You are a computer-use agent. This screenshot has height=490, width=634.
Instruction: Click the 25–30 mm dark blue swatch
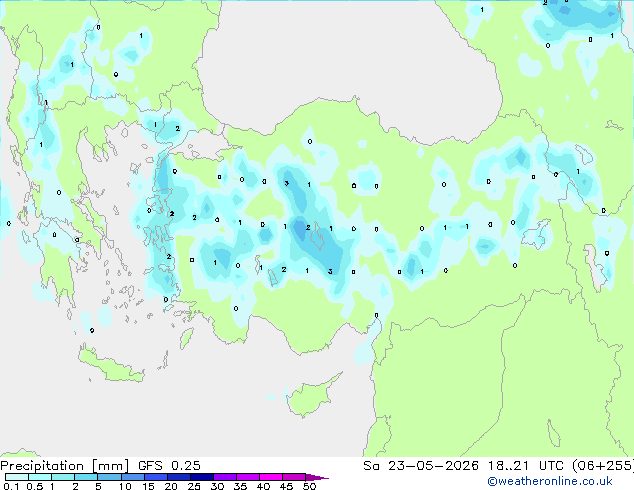tap(201, 477)
